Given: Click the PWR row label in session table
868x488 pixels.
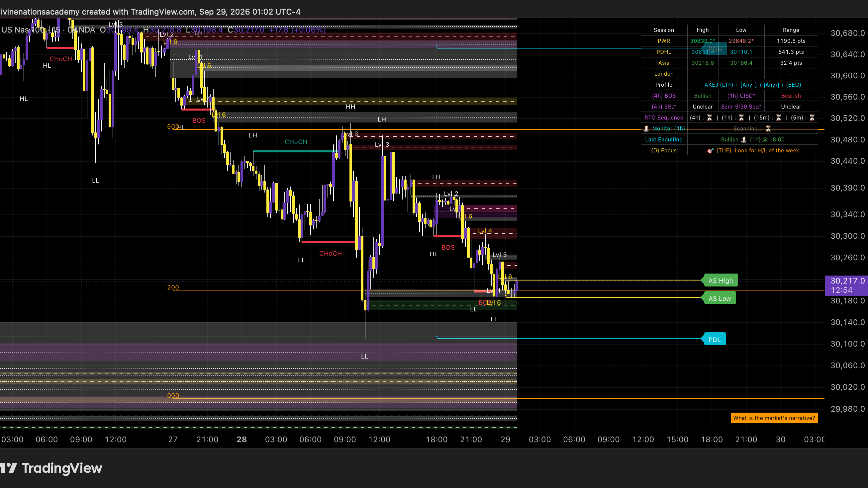Looking at the screenshot, I should click(x=664, y=41).
